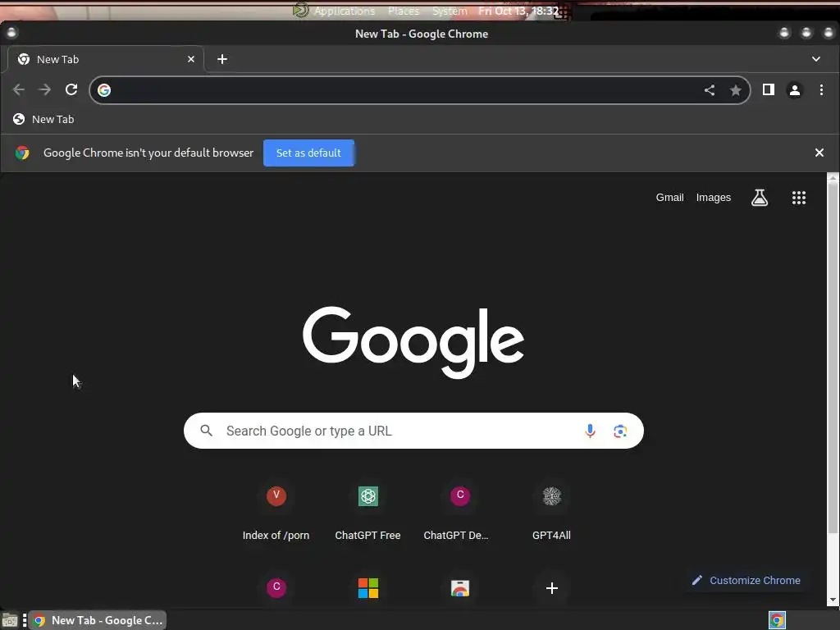Open the GPT4All shortcut
The height and width of the screenshot is (630, 840).
pyautogui.click(x=551, y=510)
